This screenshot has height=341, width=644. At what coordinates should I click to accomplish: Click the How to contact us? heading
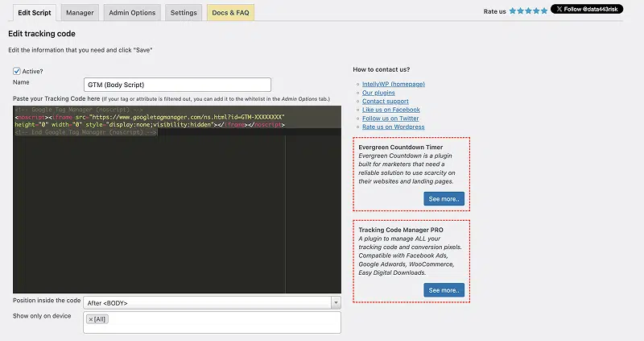[381, 69]
